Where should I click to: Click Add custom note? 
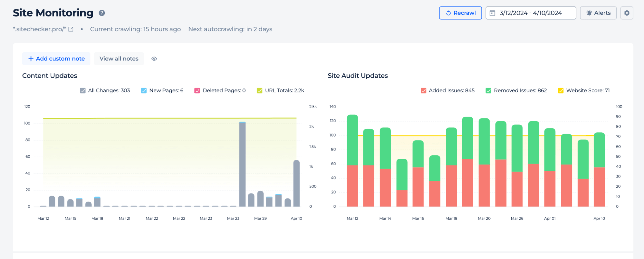56,59
